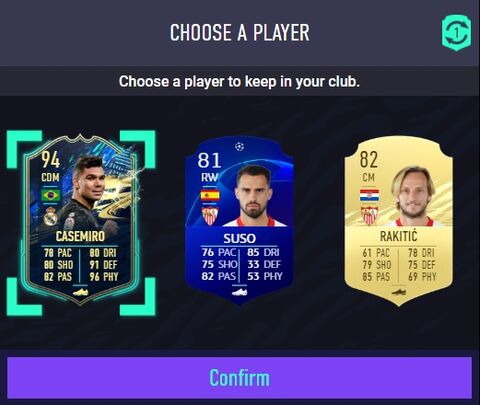Image resolution: width=480 pixels, height=405 pixels.
Task: Click the Sevilla crest on Rakitić's card
Action: 369,216
